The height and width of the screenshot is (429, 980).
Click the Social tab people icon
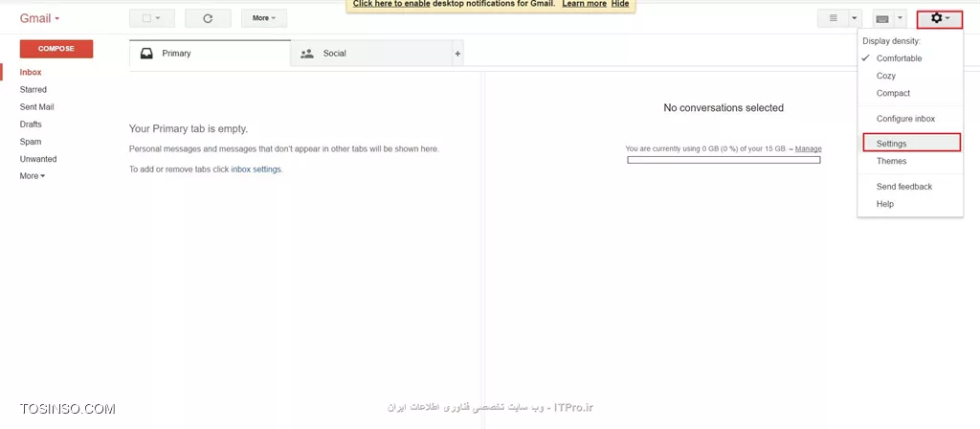(307, 54)
